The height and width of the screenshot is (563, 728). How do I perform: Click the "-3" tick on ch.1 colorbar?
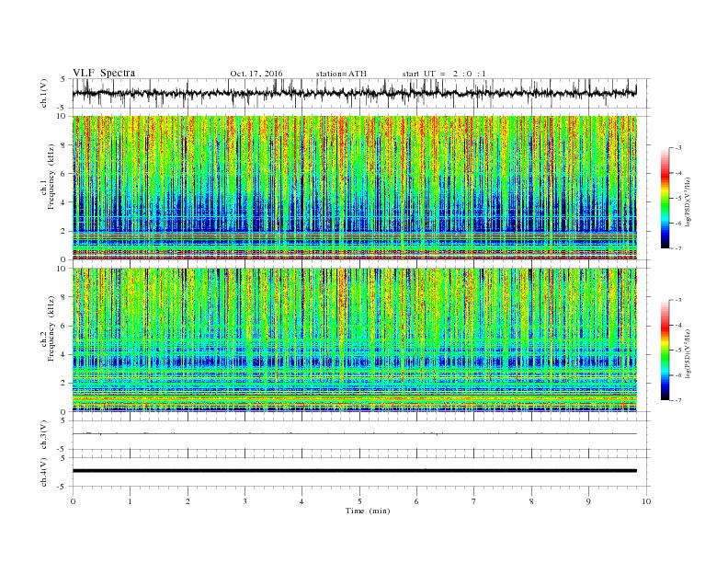tap(678, 148)
